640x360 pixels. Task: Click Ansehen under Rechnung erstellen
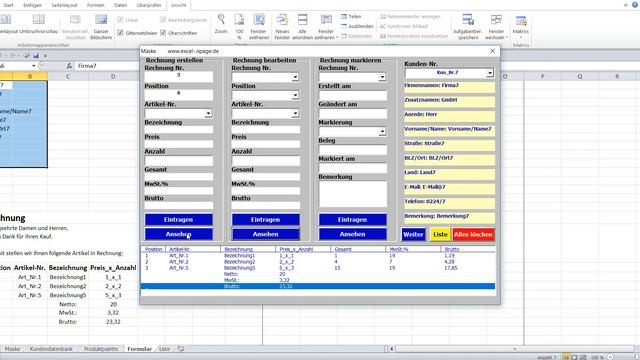(178, 234)
